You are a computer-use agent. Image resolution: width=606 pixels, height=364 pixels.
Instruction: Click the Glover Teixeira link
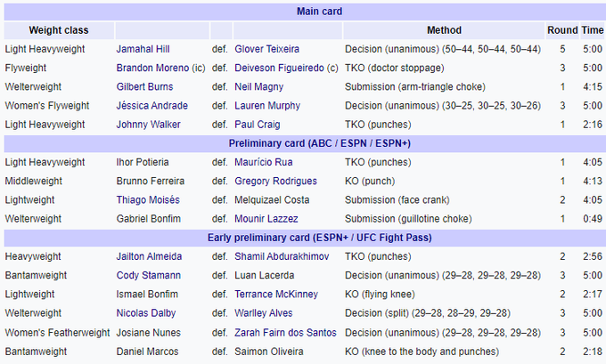click(x=267, y=48)
